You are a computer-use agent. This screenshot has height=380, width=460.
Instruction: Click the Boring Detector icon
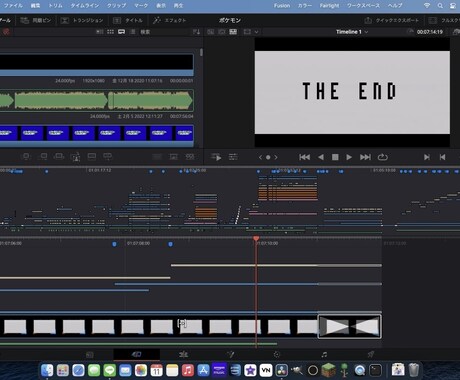point(216,157)
